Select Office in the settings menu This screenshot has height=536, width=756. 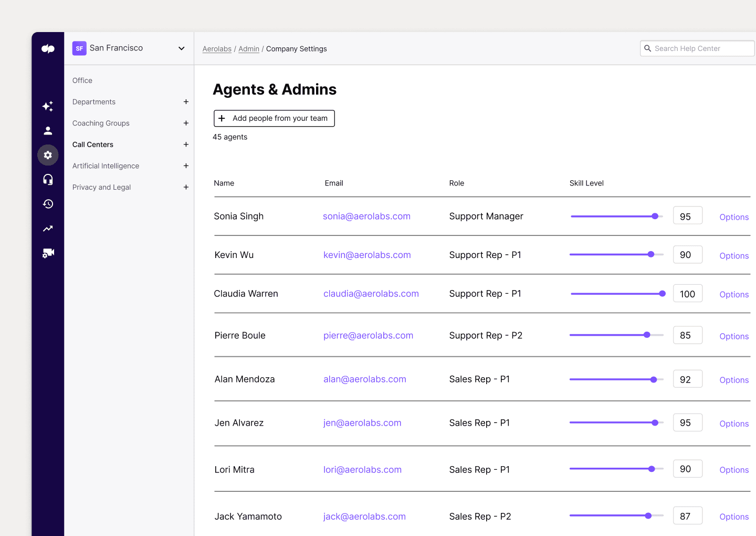point(82,80)
